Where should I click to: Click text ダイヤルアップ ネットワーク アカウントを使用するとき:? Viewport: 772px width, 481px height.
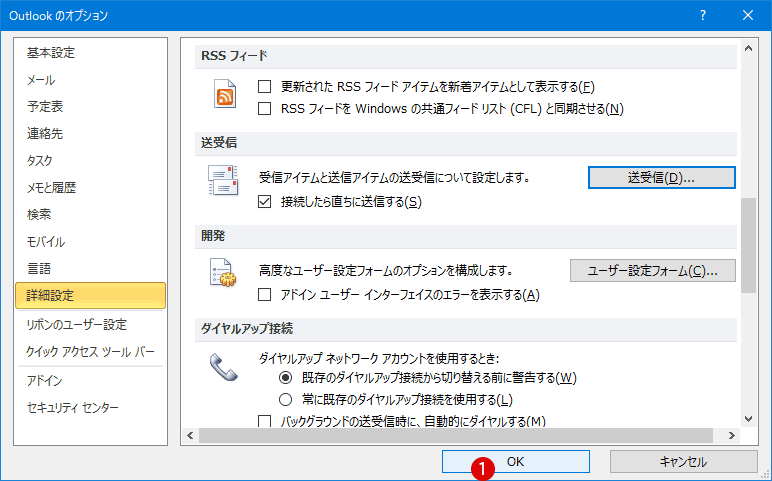pyautogui.click(x=379, y=358)
